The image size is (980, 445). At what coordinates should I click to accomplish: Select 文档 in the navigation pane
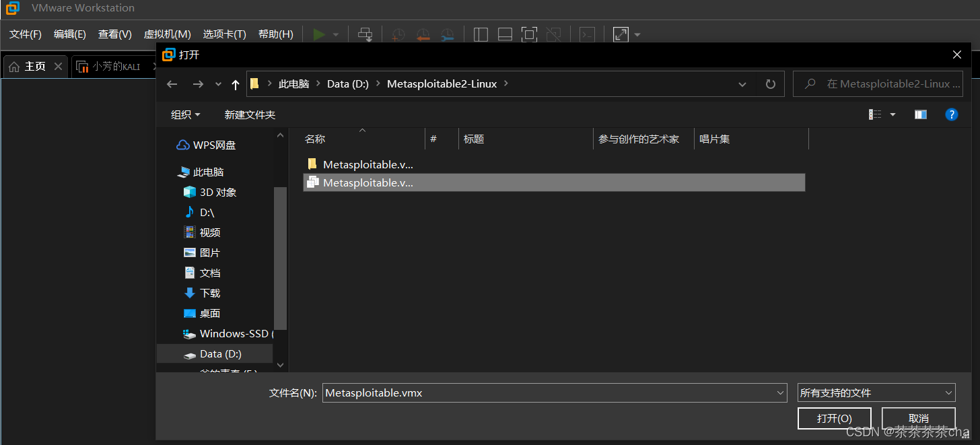coord(202,273)
